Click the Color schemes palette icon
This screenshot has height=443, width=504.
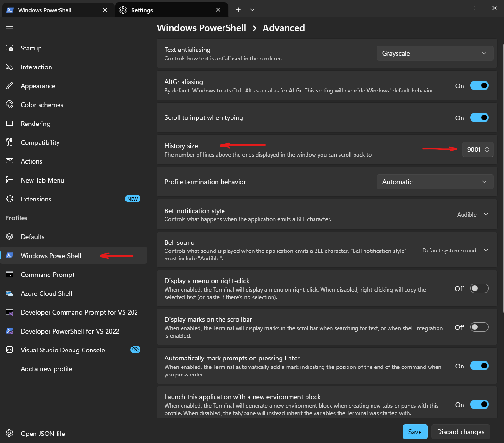9,105
